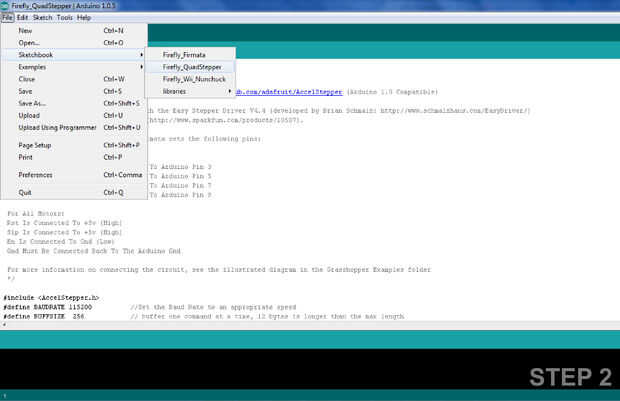
Task: Follow the AccelStepper GitHub link
Action: (289, 92)
